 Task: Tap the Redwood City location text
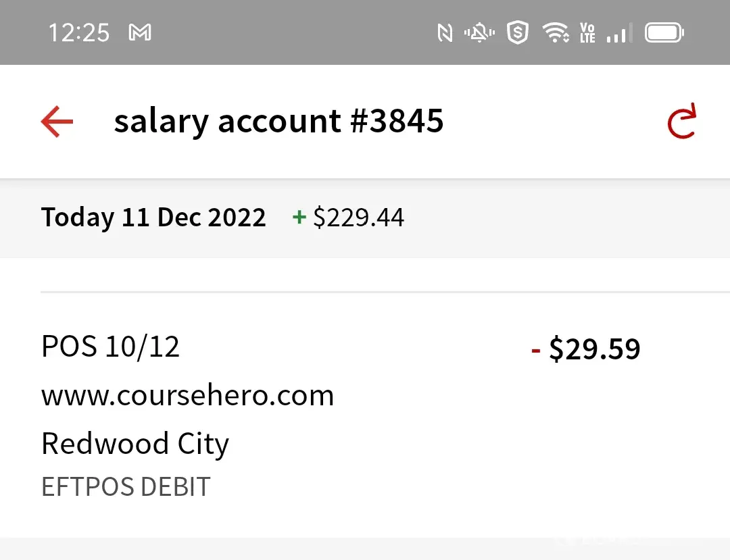coord(135,444)
